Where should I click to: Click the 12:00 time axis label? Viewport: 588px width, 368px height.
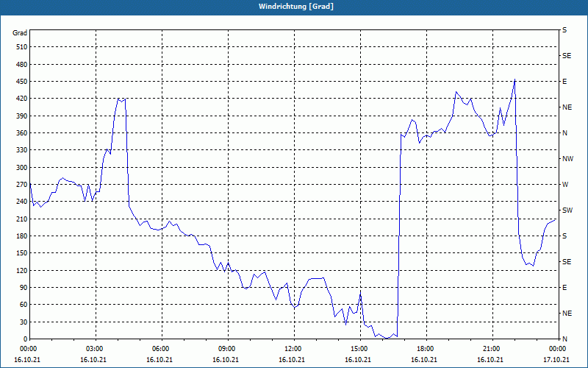293,348
